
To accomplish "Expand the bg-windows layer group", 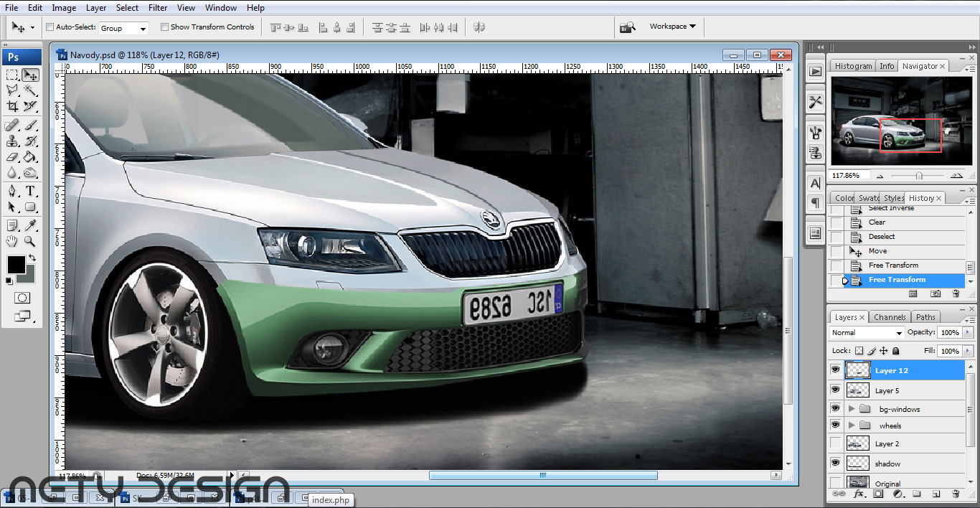I will click(x=852, y=409).
